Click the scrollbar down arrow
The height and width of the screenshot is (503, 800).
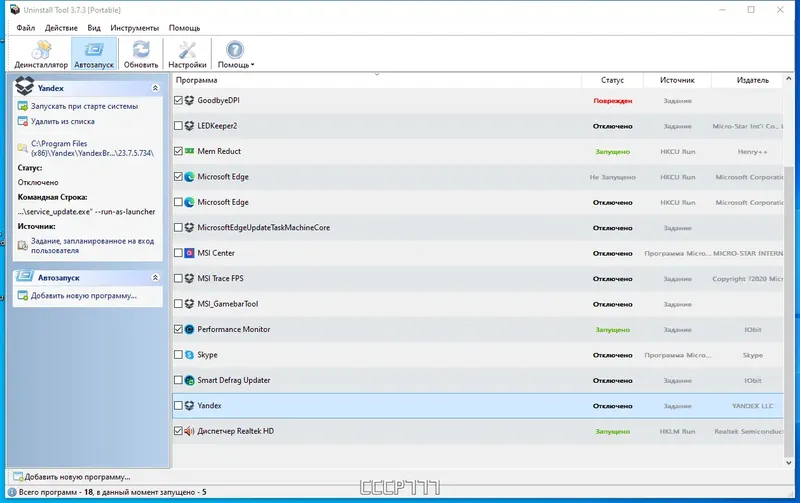pos(789,463)
